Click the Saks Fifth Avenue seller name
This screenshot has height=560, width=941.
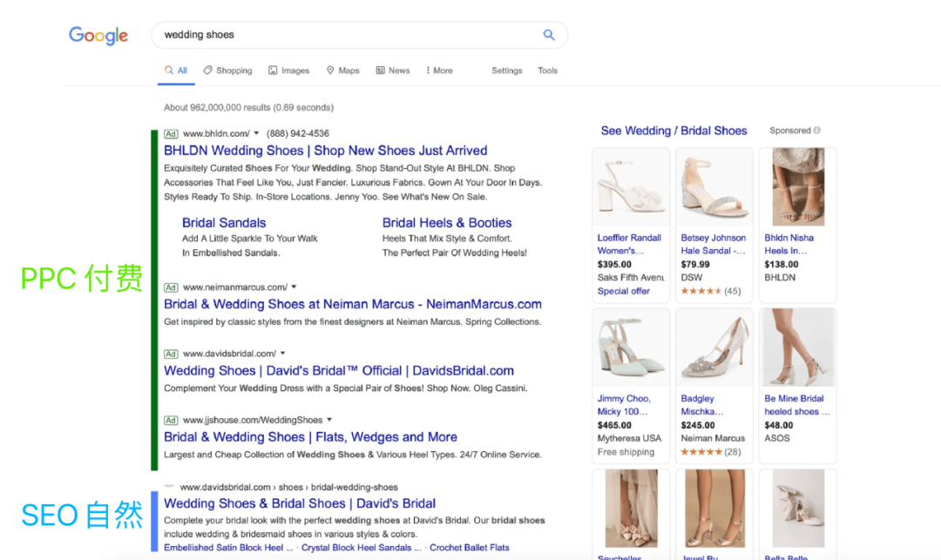tap(631, 278)
